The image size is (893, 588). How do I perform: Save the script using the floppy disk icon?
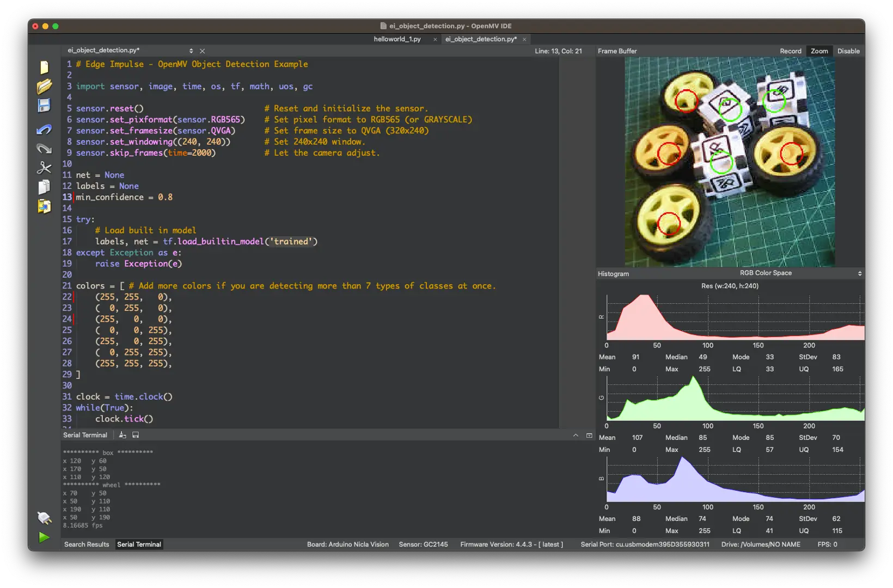click(44, 106)
